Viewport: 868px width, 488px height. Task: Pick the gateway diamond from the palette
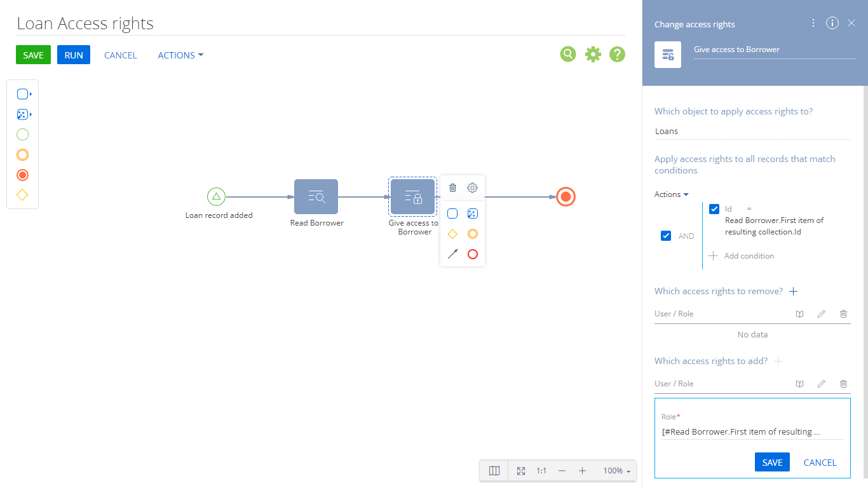(x=22, y=195)
